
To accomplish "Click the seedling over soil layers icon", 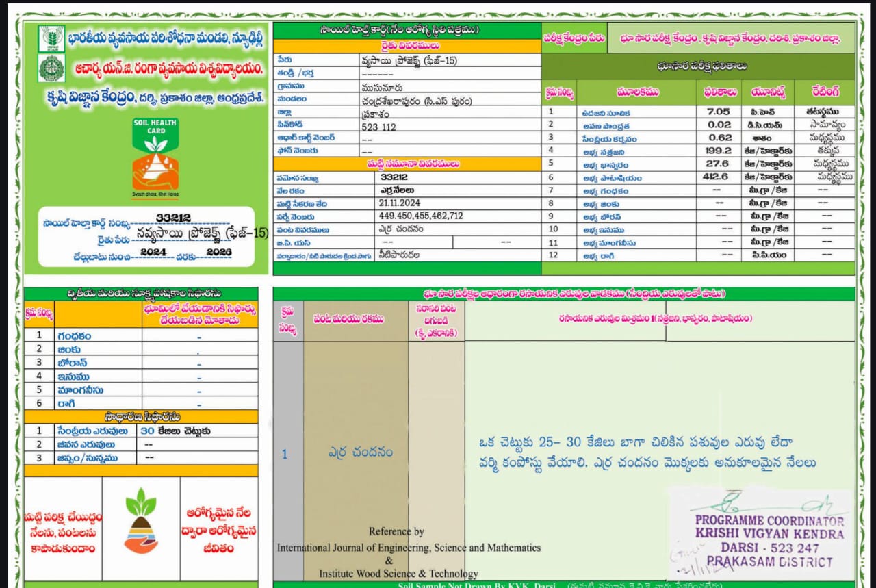I will click(141, 521).
